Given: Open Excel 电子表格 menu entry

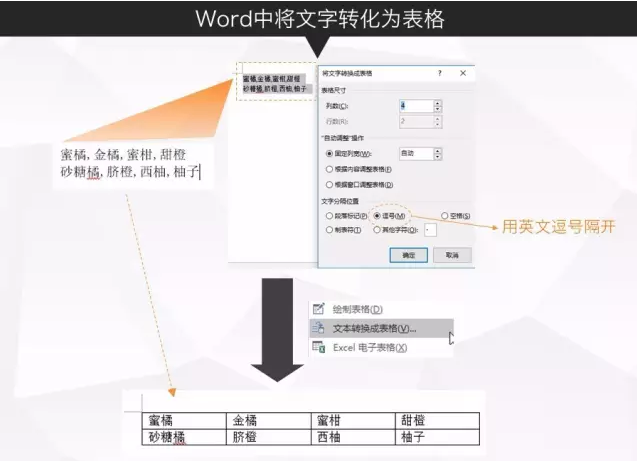Looking at the screenshot, I should 369,347.
